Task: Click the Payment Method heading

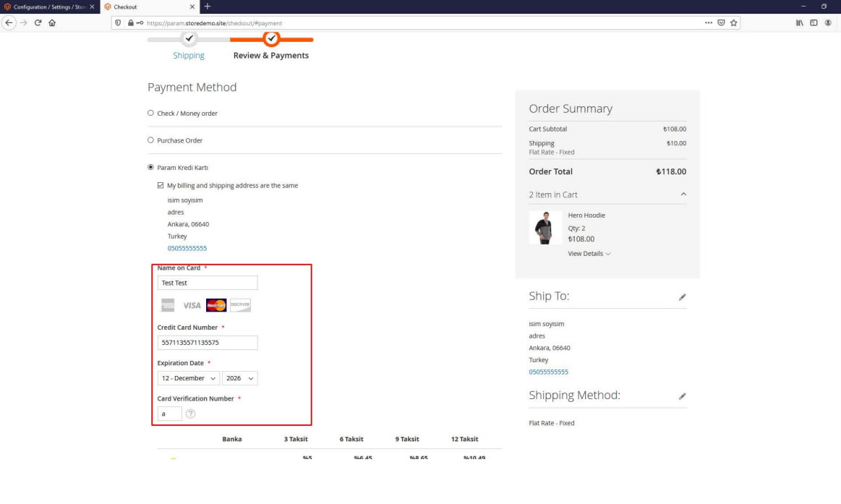Action: [x=192, y=87]
